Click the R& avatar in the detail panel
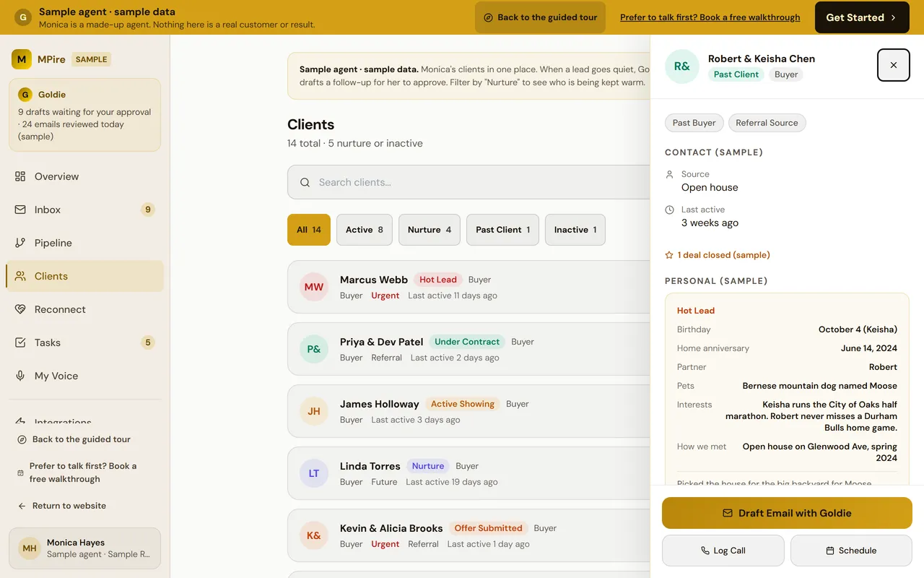 682,66
